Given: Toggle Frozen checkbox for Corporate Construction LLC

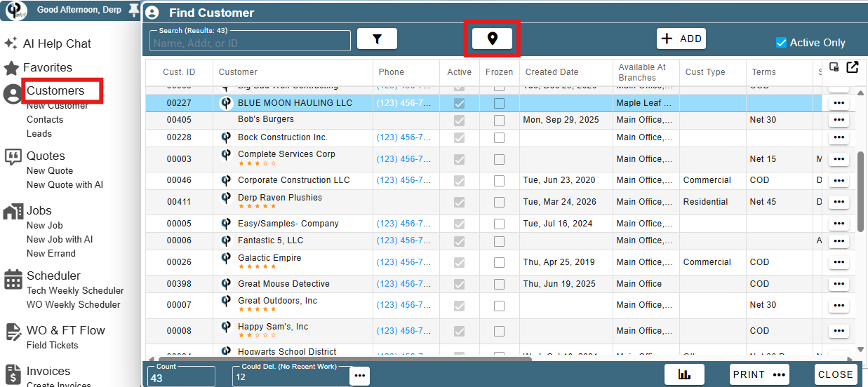Looking at the screenshot, I should [x=499, y=180].
